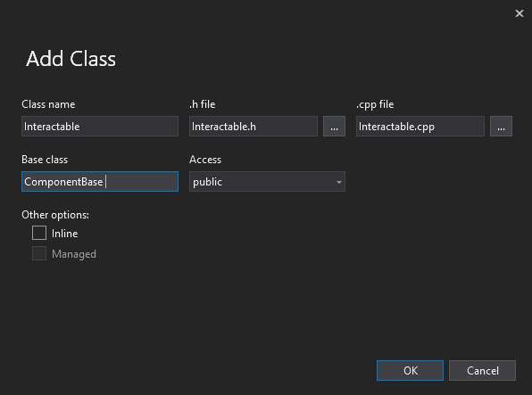Click the Base class field containing ComponentBase
The width and height of the screenshot is (532, 395).
click(x=100, y=182)
